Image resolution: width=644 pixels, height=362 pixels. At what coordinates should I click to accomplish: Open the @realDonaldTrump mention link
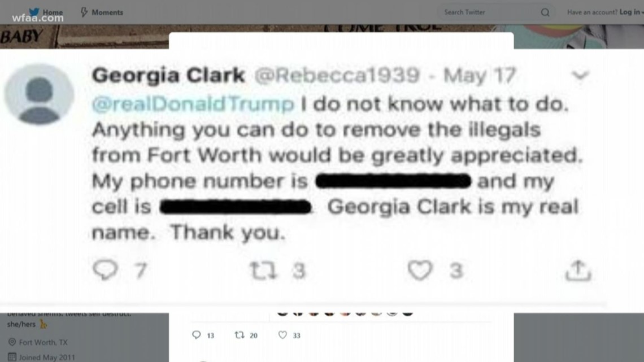tap(193, 104)
